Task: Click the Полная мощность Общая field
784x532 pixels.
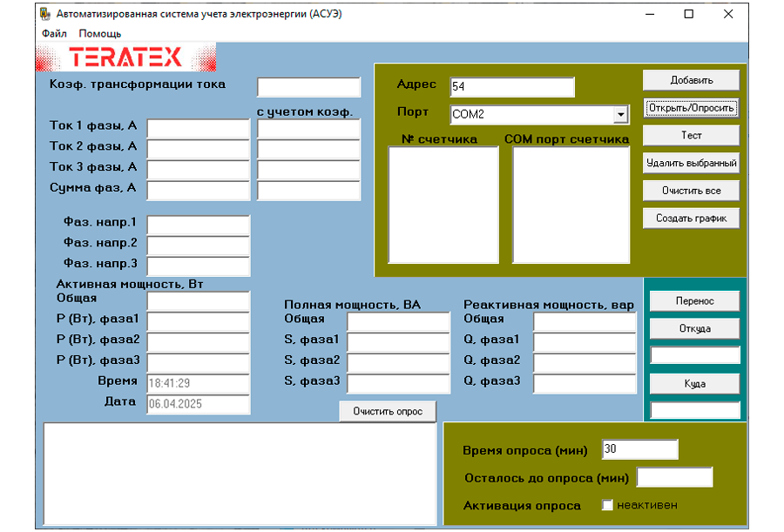Action: pos(398,321)
